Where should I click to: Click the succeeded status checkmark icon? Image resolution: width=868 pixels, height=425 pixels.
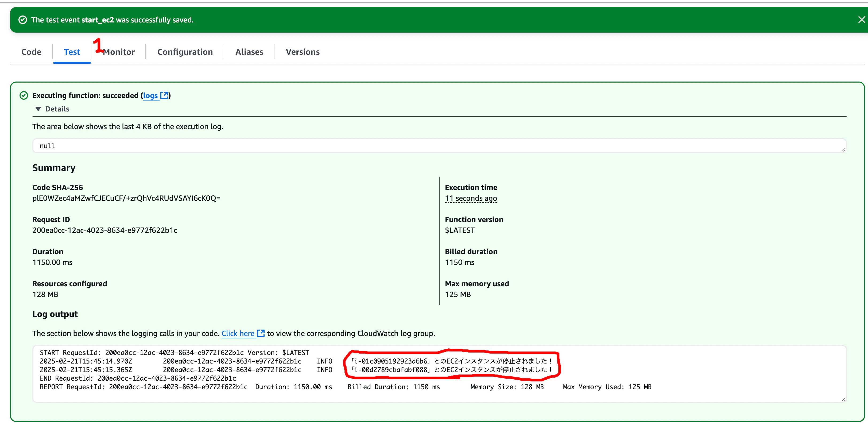pos(24,95)
